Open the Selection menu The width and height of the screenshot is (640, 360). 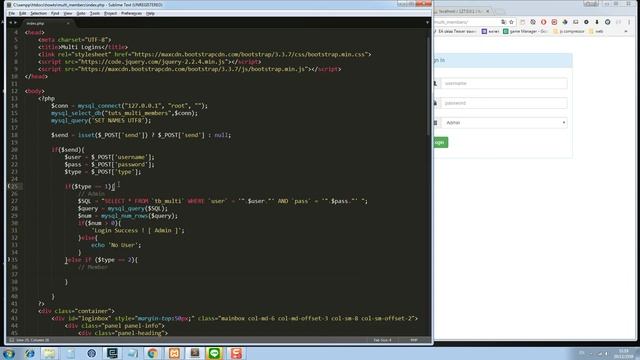tap(38, 13)
